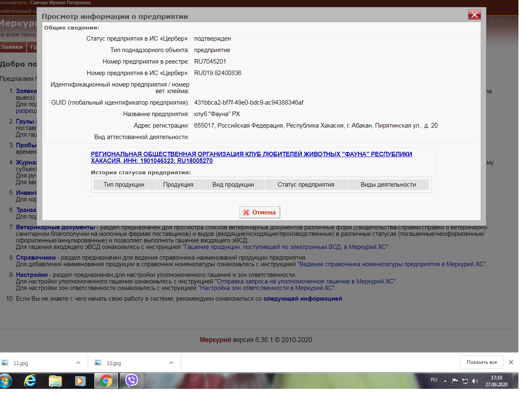Open the Action Center flag icon
This screenshot has height=420, width=525.
point(455,381)
